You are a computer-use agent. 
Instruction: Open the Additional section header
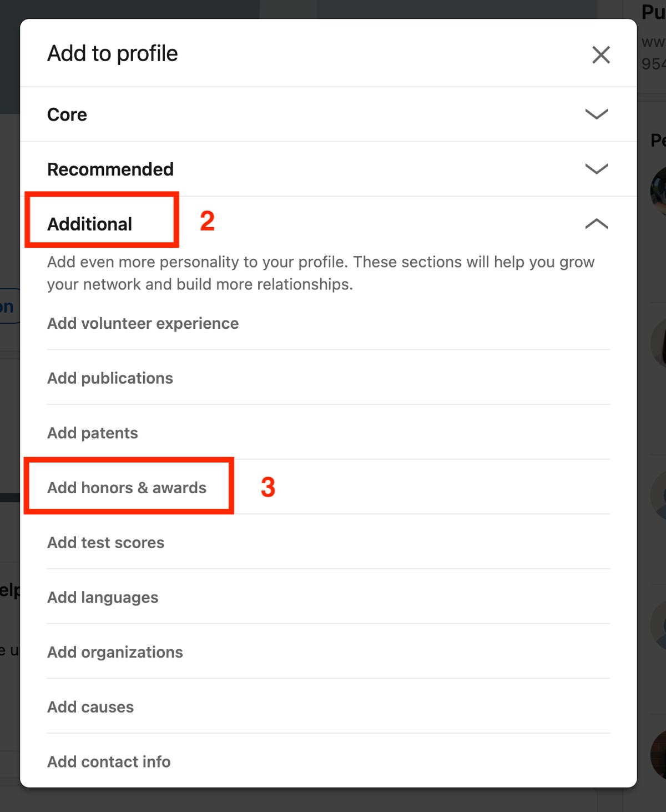(90, 224)
